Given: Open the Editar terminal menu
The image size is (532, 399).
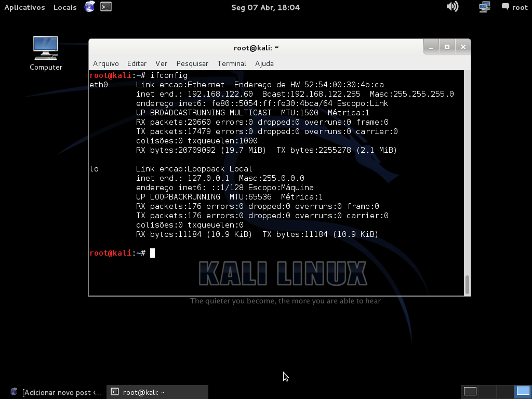Looking at the screenshot, I should pos(137,63).
